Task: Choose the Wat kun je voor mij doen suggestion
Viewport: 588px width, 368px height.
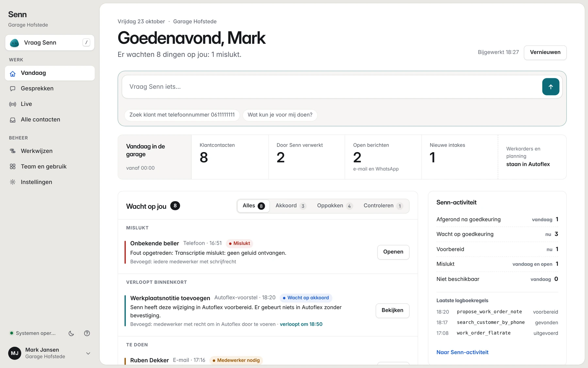Action: tap(280, 115)
